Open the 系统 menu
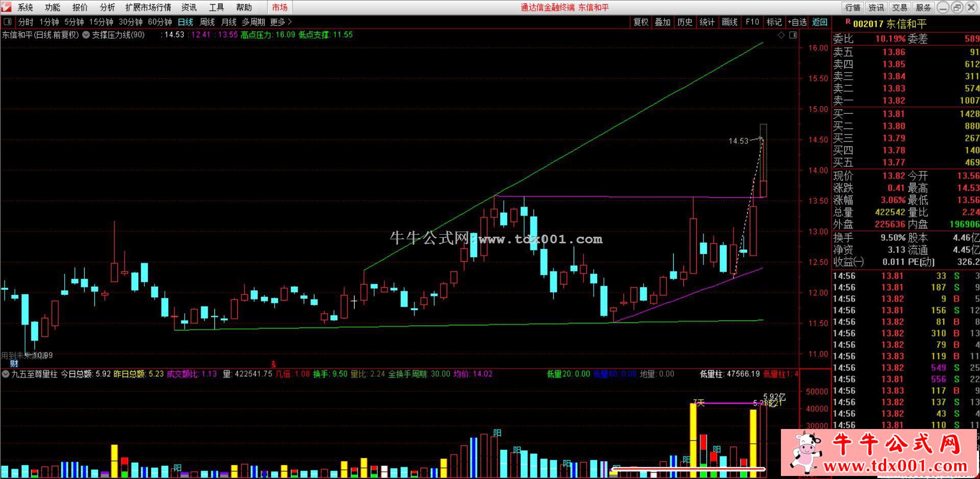 [x=25, y=7]
